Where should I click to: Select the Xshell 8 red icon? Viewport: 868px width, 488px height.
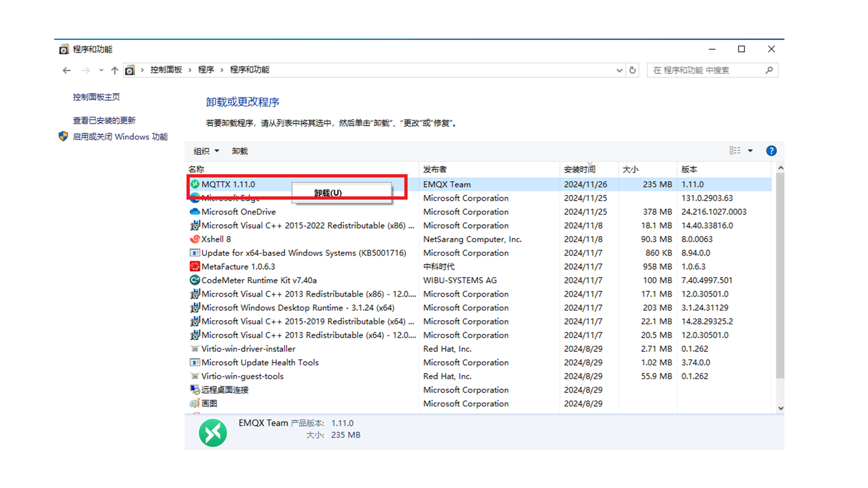tap(195, 239)
